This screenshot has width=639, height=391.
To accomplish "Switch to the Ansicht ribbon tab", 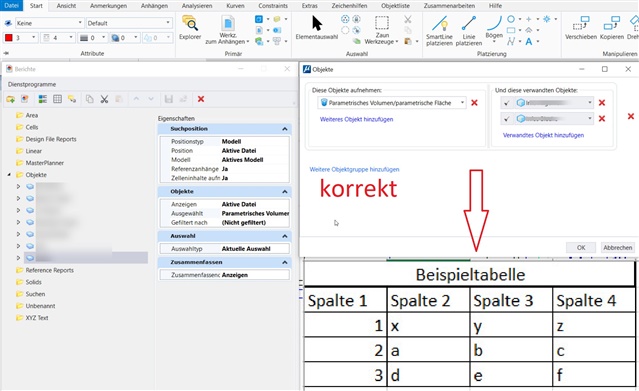I will [x=66, y=6].
